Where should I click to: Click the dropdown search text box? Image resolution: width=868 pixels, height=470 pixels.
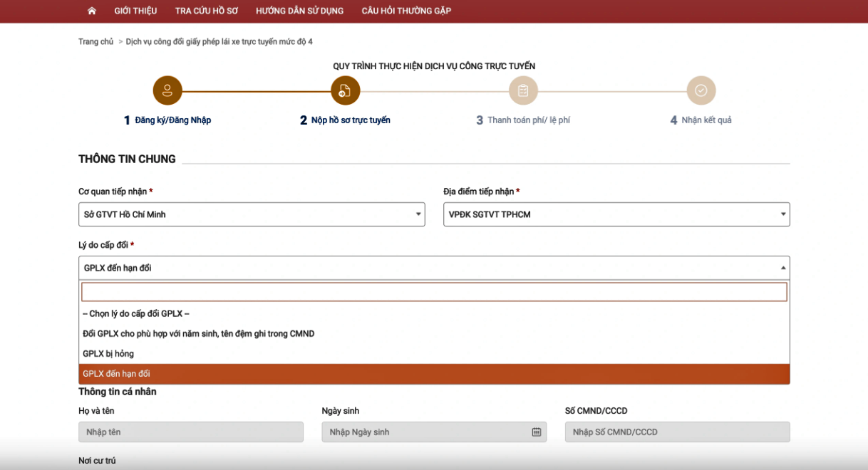point(434,292)
